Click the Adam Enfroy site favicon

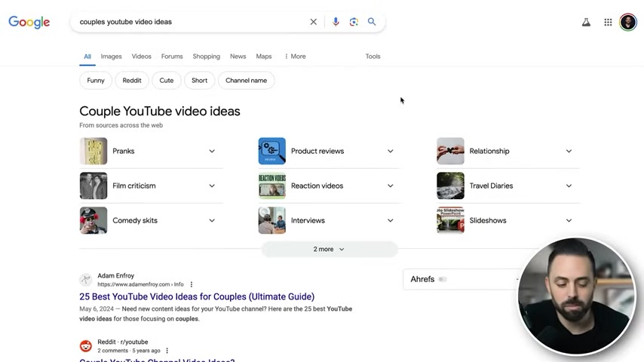86,280
